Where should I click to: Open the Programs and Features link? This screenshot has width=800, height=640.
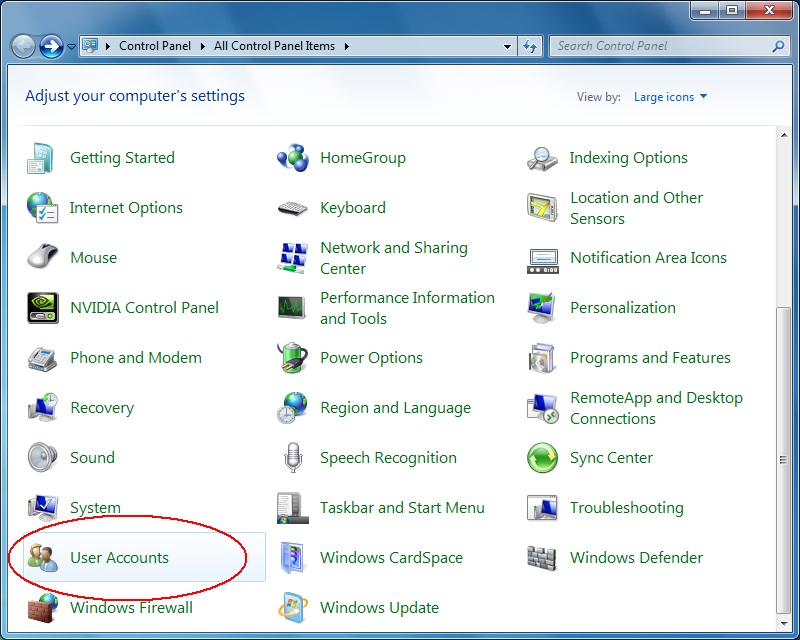[x=650, y=358]
